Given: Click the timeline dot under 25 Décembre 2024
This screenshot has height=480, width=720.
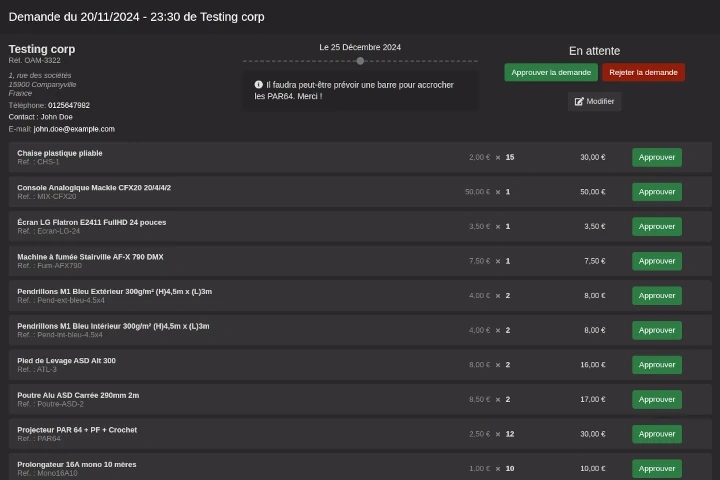Looking at the screenshot, I should pos(360,61).
